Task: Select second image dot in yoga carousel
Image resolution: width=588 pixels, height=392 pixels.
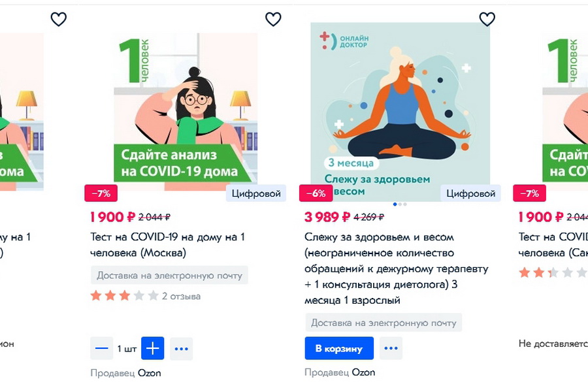Action: coord(400,204)
